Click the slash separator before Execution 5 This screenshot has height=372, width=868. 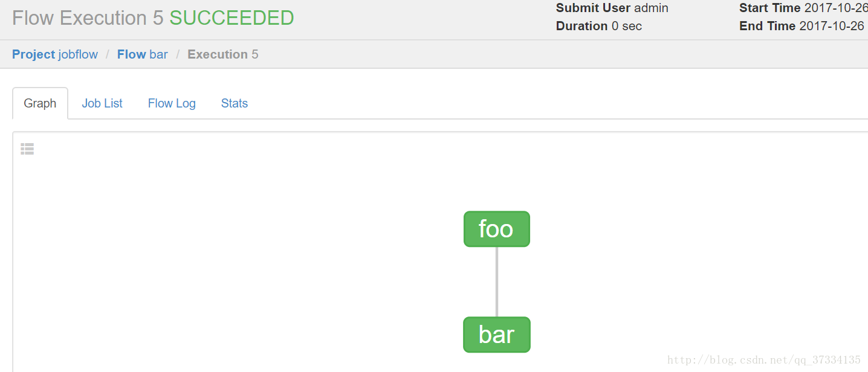[x=178, y=54]
